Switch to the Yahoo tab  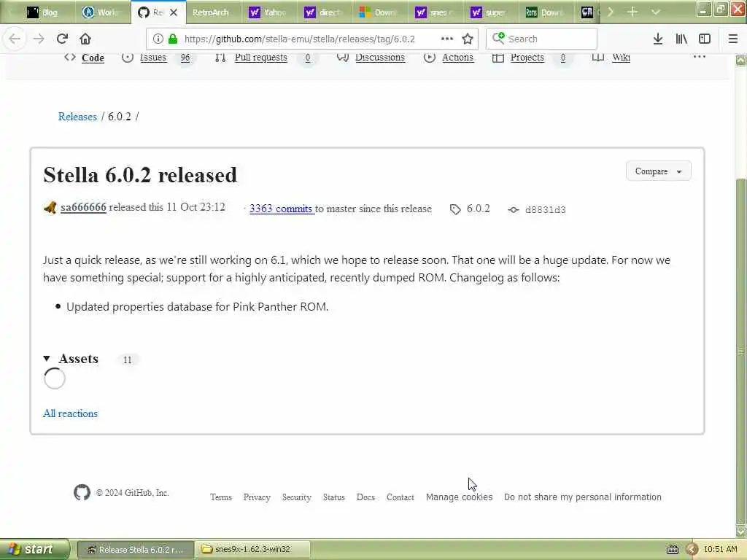(270, 12)
